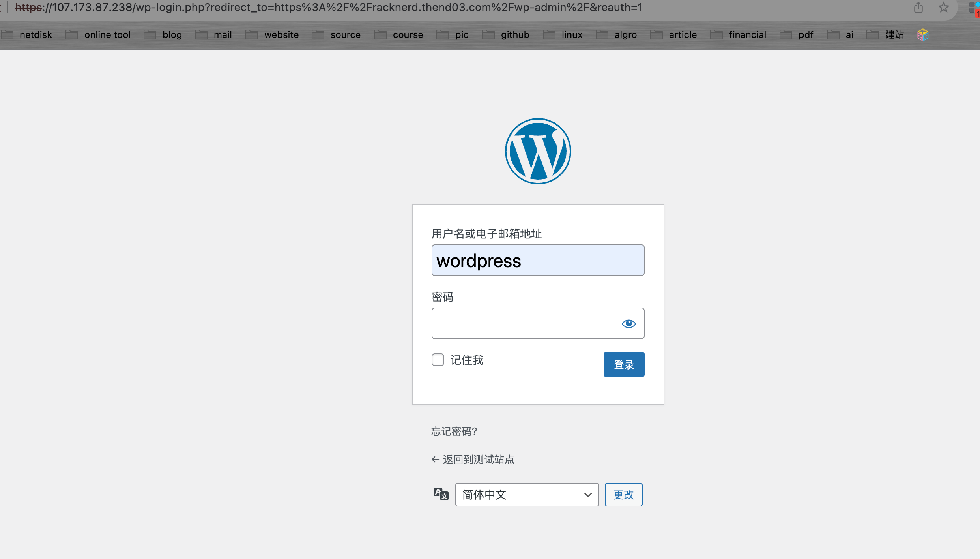Open the pdf bookmark folder

797,35
